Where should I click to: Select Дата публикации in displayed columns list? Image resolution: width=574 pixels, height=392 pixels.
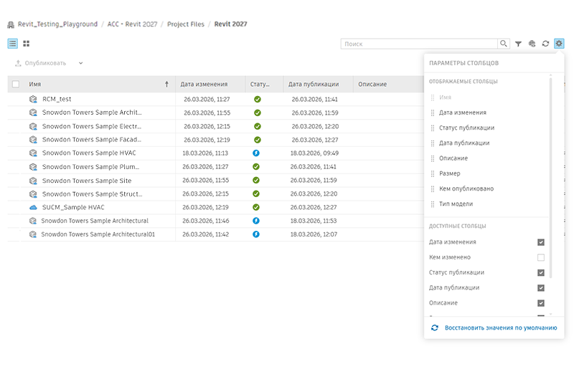[x=464, y=143]
